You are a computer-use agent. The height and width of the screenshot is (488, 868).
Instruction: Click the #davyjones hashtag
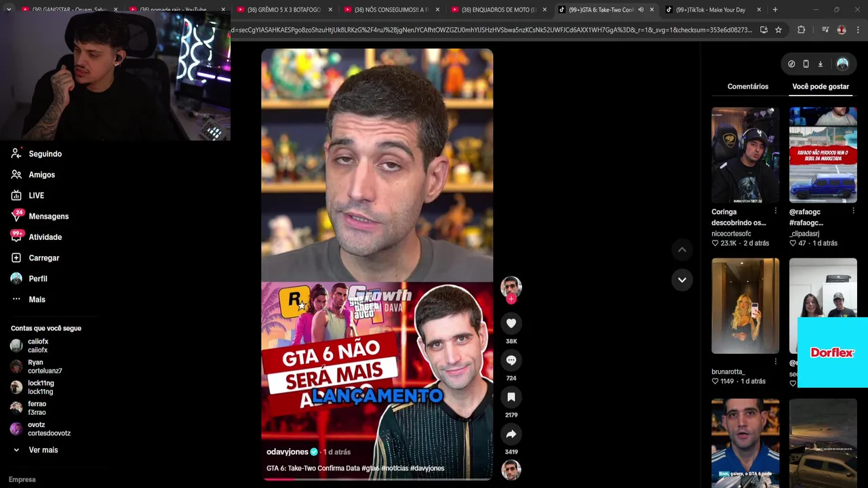[427, 468]
